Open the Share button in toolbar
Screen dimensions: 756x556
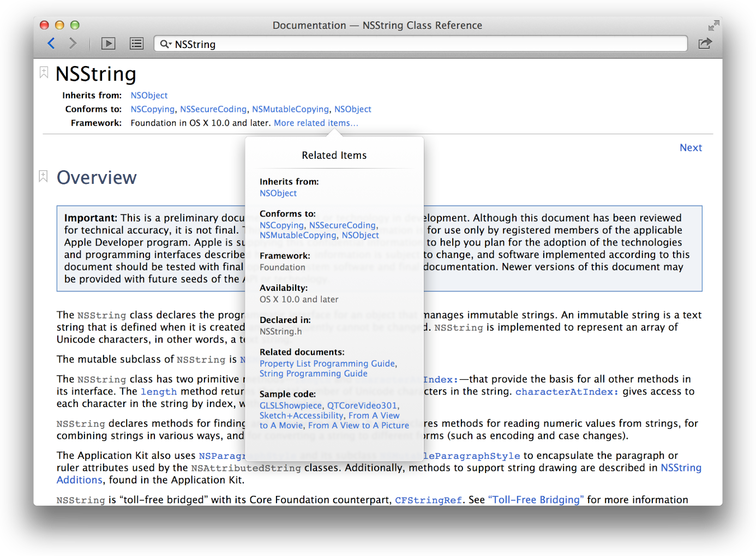pos(705,43)
